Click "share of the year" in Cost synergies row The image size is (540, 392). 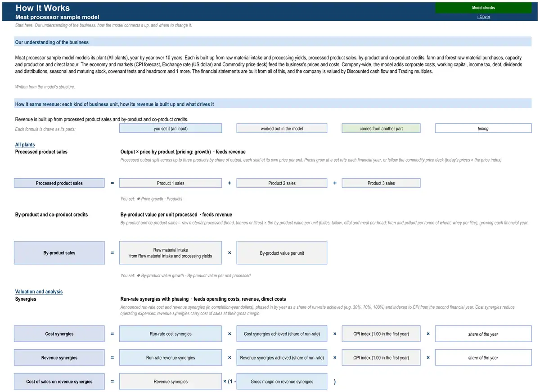pyautogui.click(x=483, y=334)
